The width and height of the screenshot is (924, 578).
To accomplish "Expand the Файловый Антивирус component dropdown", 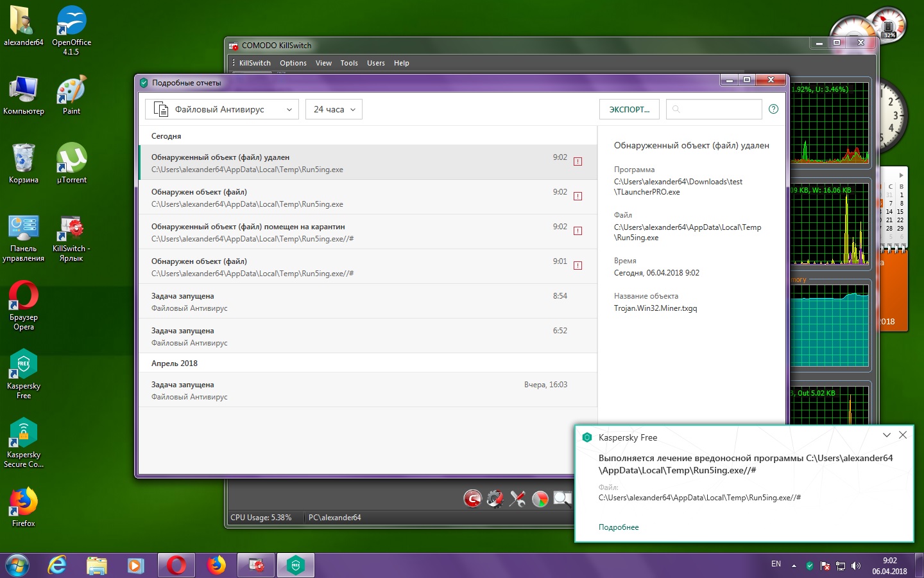I will point(222,110).
